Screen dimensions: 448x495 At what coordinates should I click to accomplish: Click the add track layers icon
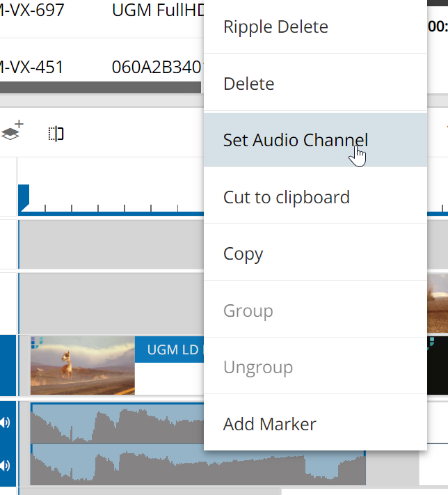pos(12,132)
